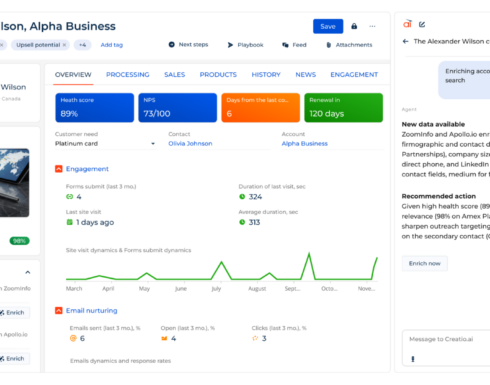Click the Next steps circle icon
The width and height of the screenshot is (490, 385).
[x=171, y=44]
